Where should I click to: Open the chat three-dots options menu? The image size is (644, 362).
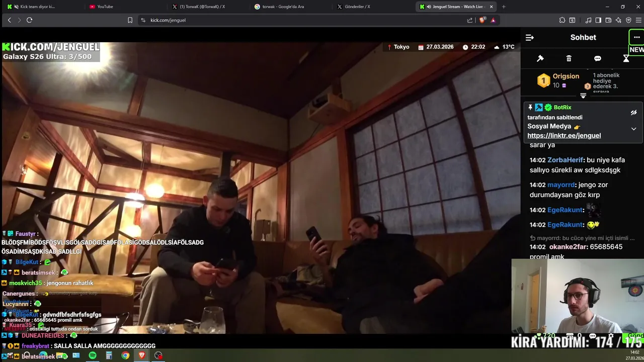(636, 37)
